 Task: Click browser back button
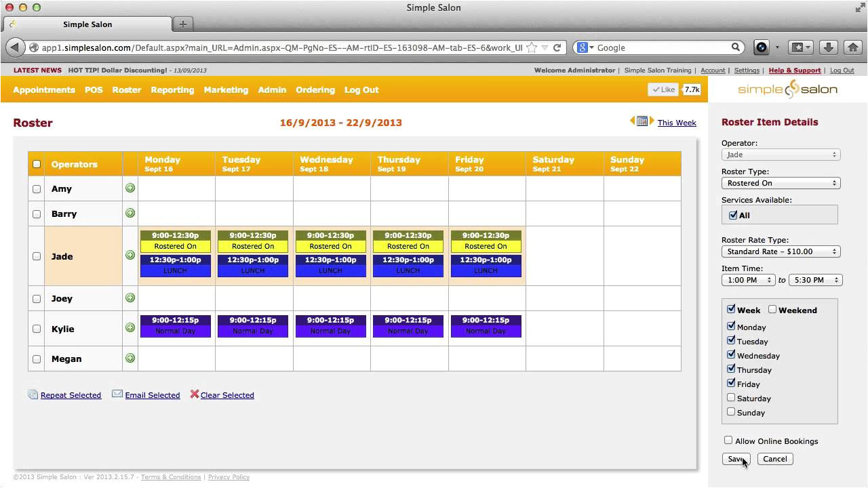tap(16, 47)
